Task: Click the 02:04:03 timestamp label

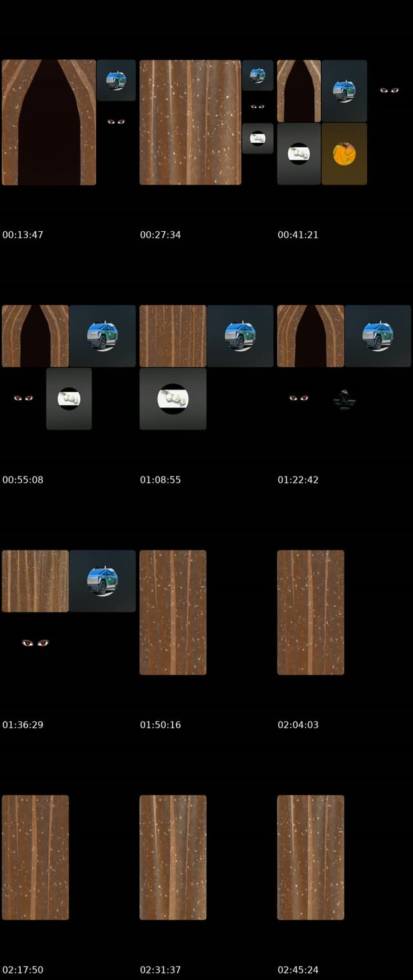Action: pyautogui.click(x=298, y=725)
